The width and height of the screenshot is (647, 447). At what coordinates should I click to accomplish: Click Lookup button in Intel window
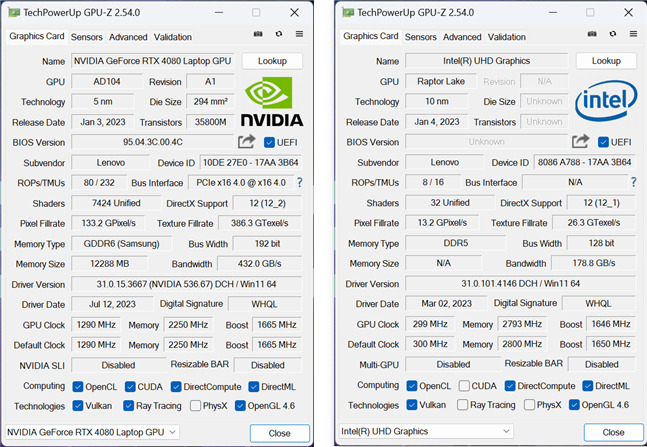[x=606, y=61]
